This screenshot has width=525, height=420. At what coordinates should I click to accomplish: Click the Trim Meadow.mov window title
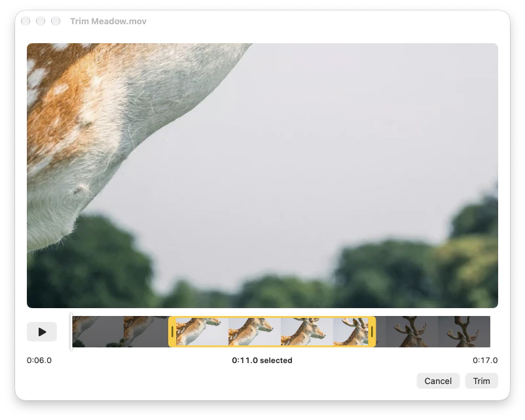click(x=108, y=21)
